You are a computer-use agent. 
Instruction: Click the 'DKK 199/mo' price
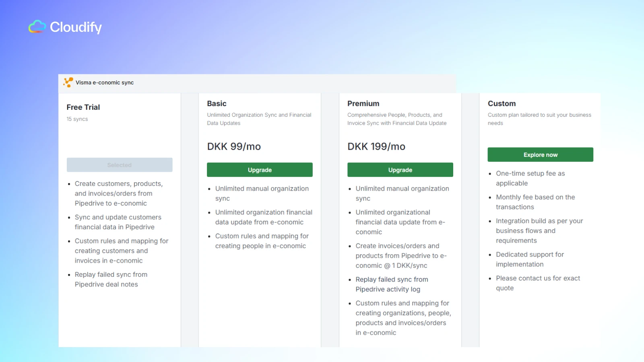(x=376, y=146)
